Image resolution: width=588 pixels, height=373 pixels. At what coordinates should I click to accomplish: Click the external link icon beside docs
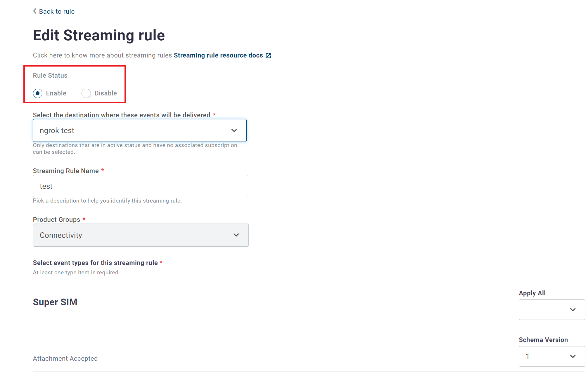coord(268,55)
